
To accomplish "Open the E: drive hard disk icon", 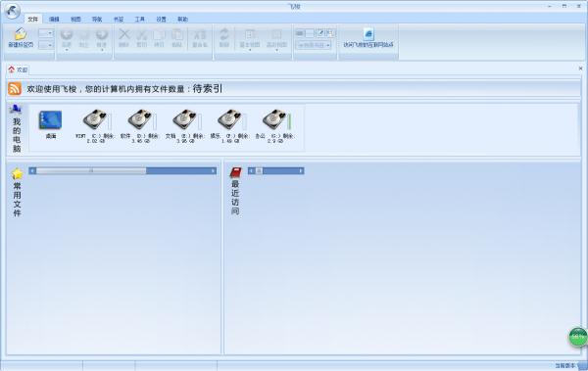I will point(185,120).
